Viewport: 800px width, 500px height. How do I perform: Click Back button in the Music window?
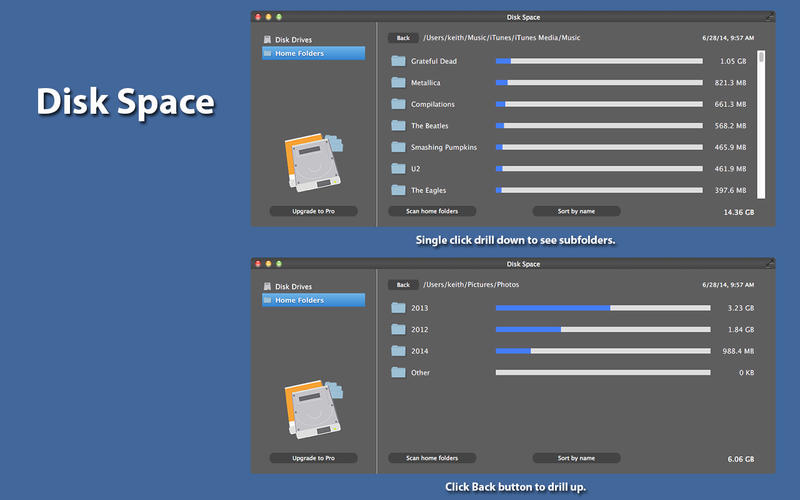tap(403, 38)
